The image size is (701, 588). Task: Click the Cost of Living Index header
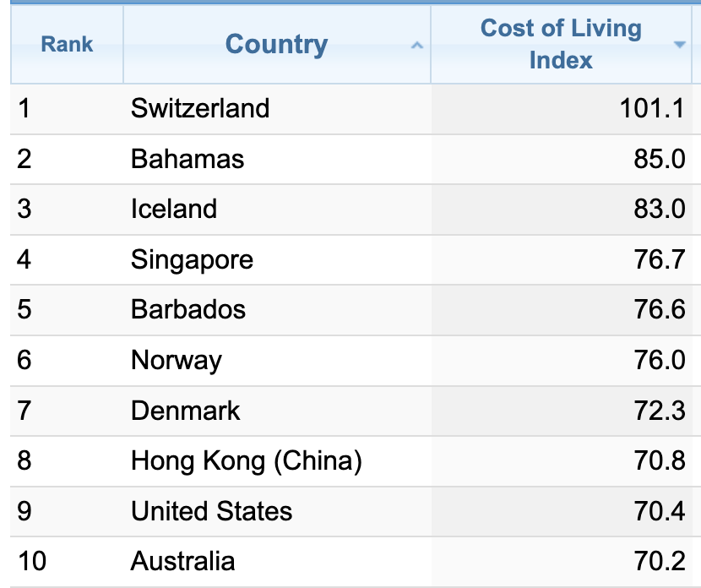(x=561, y=45)
